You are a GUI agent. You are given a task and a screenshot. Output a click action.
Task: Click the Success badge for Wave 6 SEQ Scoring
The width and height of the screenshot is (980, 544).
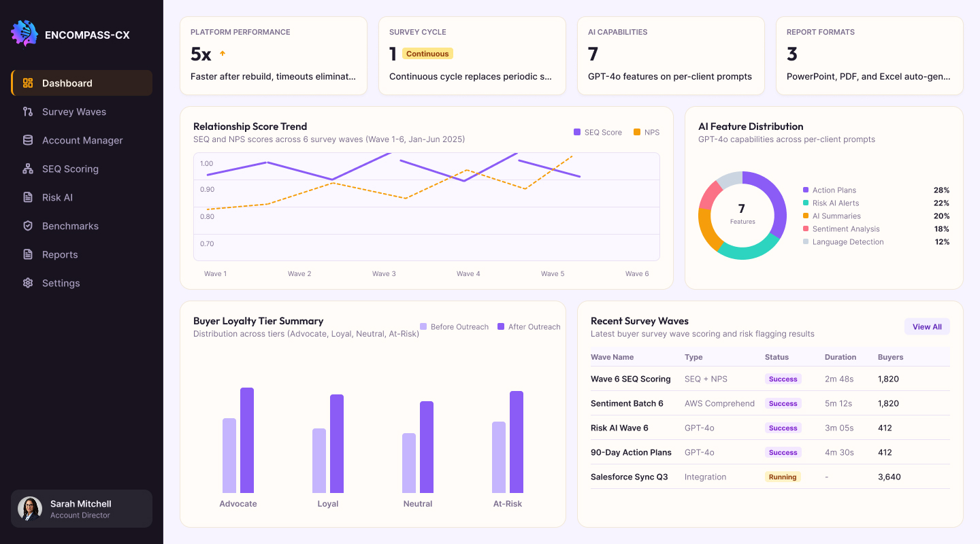(783, 379)
